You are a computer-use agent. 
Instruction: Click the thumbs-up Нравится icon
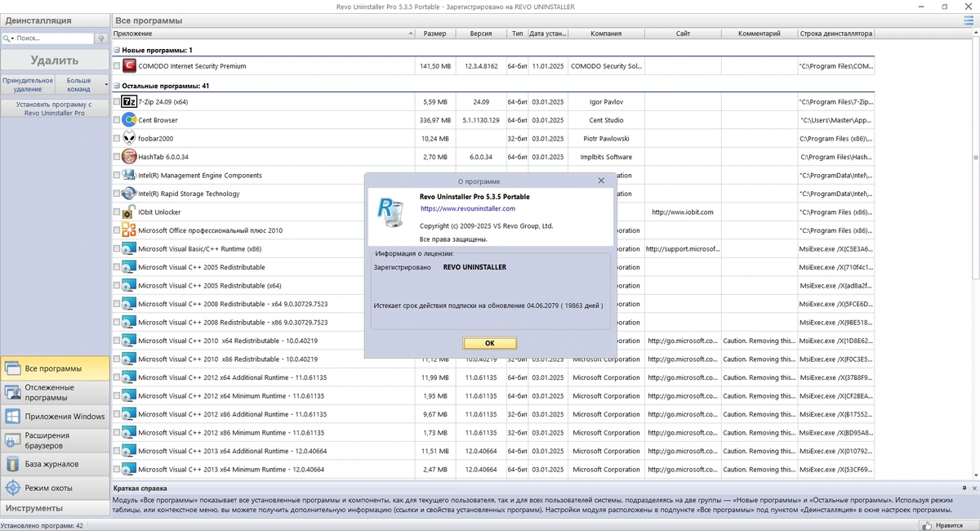tap(928, 526)
